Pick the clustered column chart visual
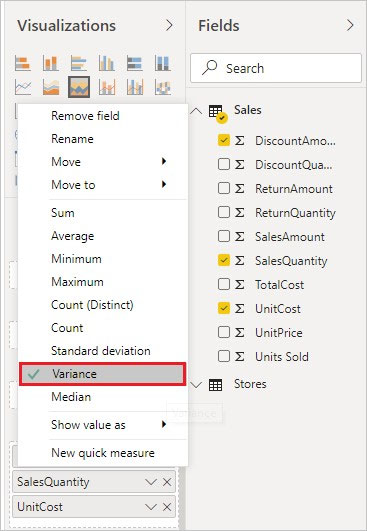 [107, 63]
